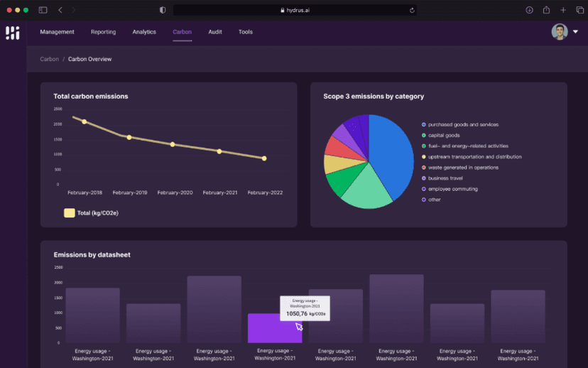Open the Management menu

point(57,32)
